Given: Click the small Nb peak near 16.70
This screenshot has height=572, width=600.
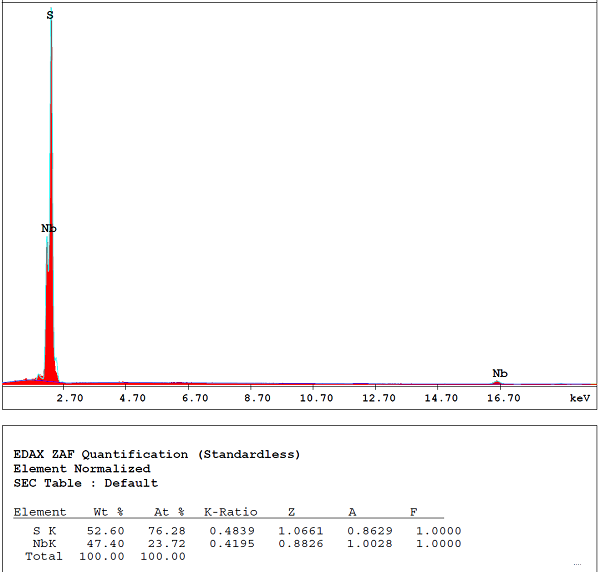Looking at the screenshot, I should [x=497, y=382].
